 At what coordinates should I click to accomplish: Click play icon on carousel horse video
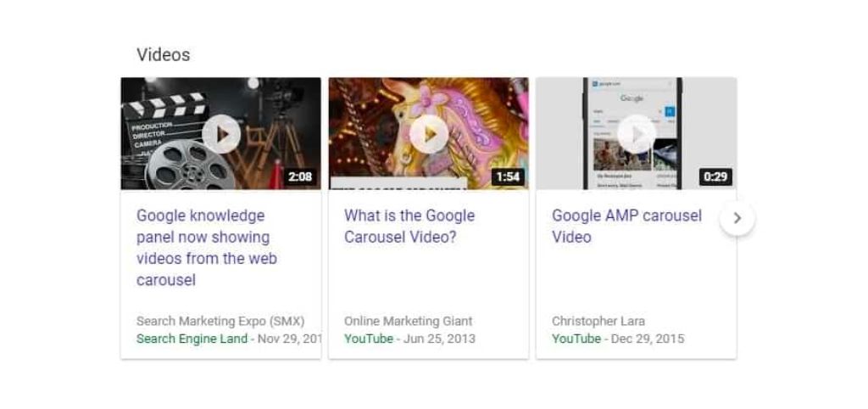tap(429, 134)
